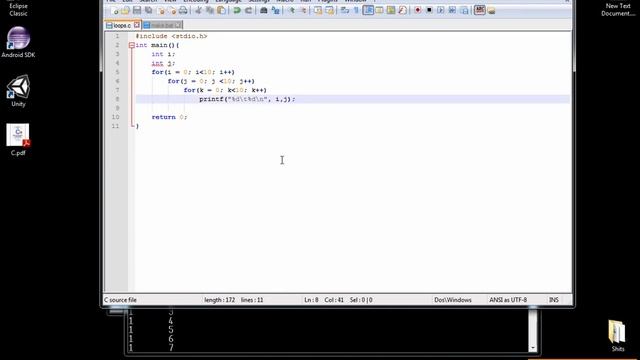Select the Android SDK desktop shortcut
640x360 pixels.
(x=18, y=42)
